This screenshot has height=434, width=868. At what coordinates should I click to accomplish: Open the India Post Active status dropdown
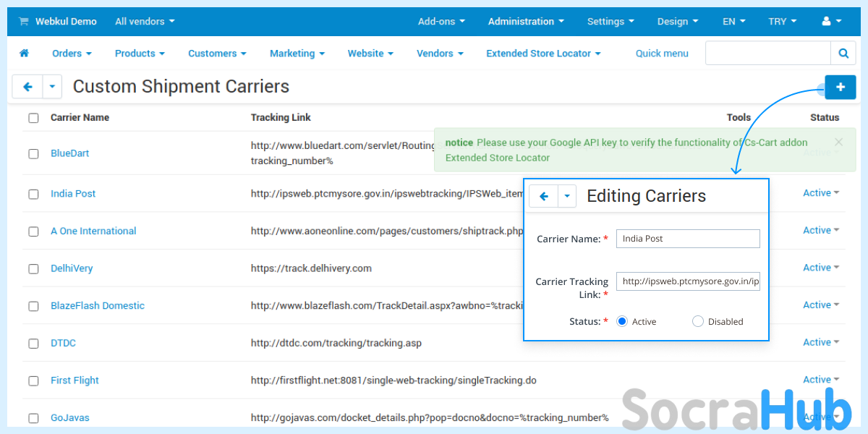[x=821, y=193]
